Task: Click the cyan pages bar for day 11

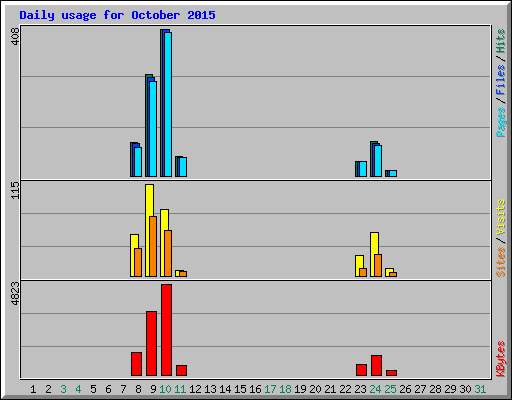Action: point(183,167)
